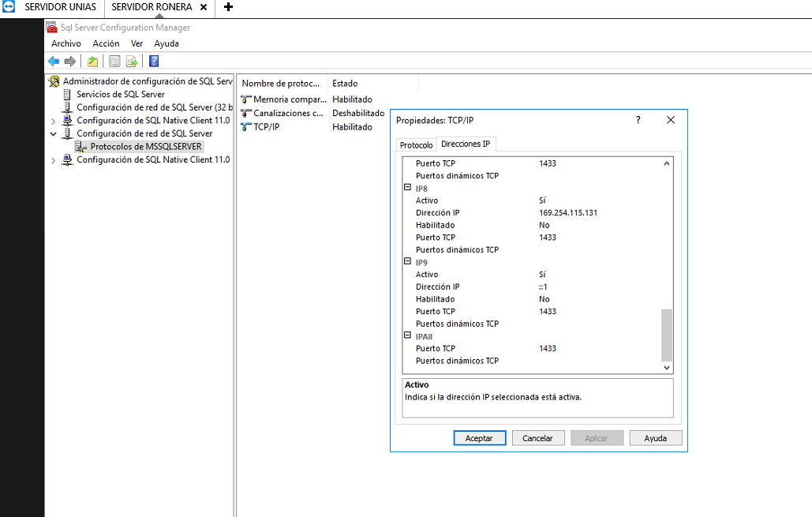The height and width of the screenshot is (517, 812).
Task: Click the back arrow toolbar icon
Action: pos(54,61)
